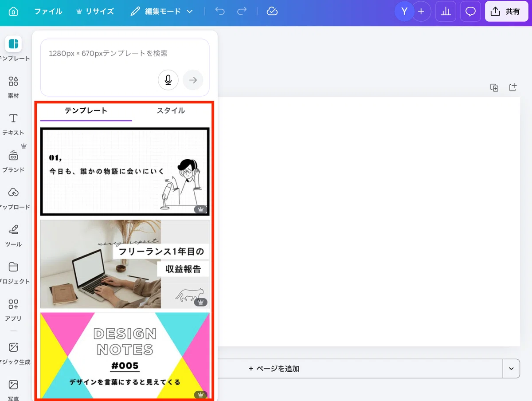
Task: Add a new page via top-right icon
Action: (512, 87)
